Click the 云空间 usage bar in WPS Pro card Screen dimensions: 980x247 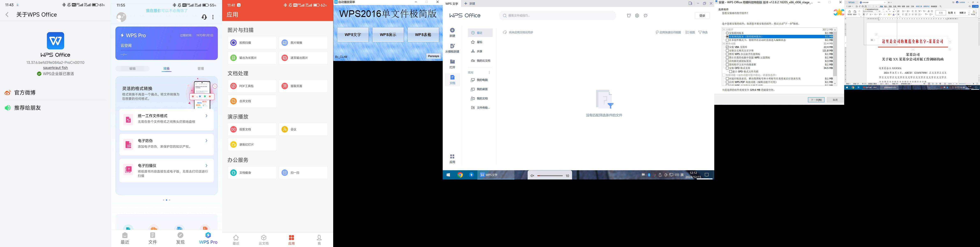coord(164,50)
